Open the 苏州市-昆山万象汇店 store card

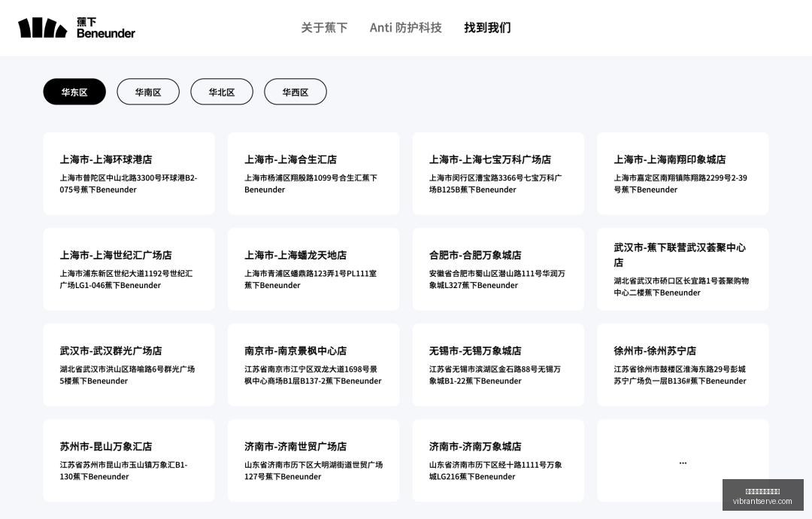tap(129, 461)
